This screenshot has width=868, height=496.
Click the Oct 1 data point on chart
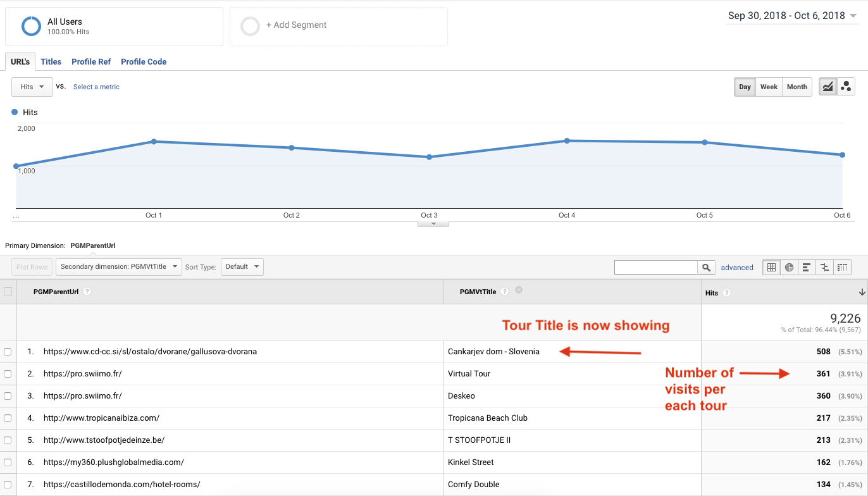[154, 142]
